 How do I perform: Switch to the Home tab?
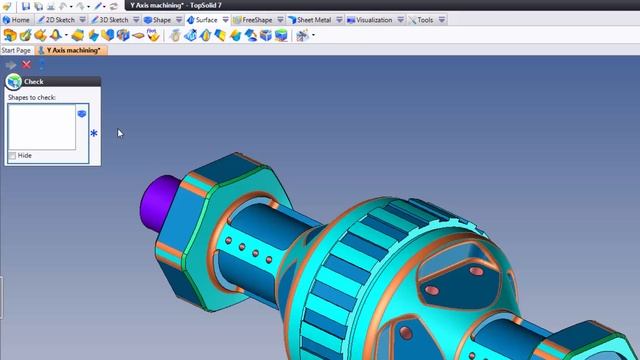click(x=16, y=20)
